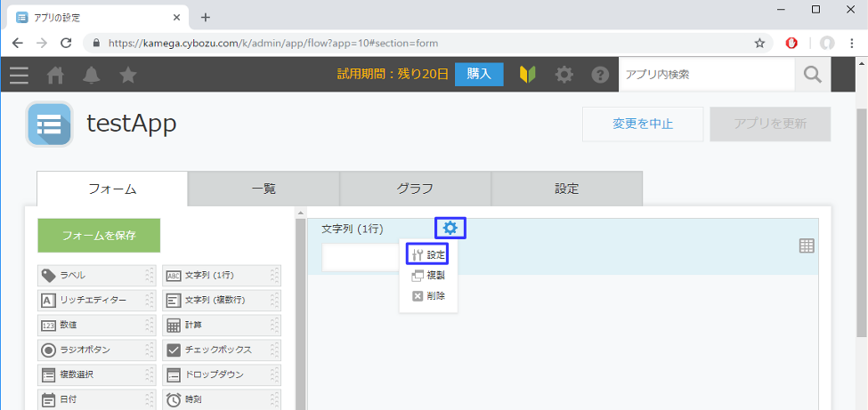This screenshot has width=868, height=410.
Task: Select the 日付 field part
Action: 97,399
